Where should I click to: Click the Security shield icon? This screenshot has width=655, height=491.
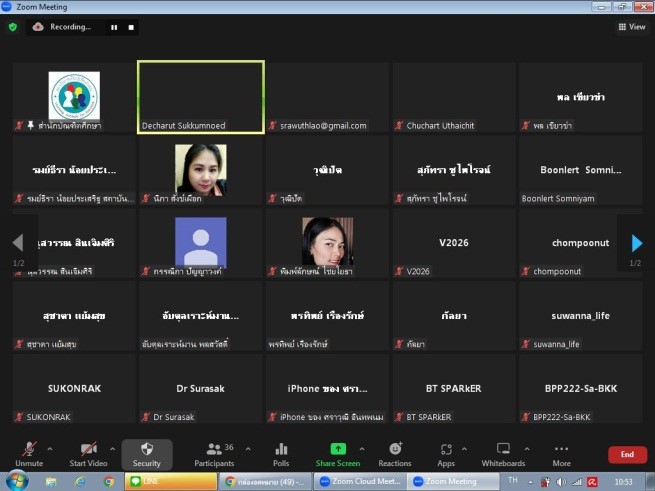(x=146, y=450)
